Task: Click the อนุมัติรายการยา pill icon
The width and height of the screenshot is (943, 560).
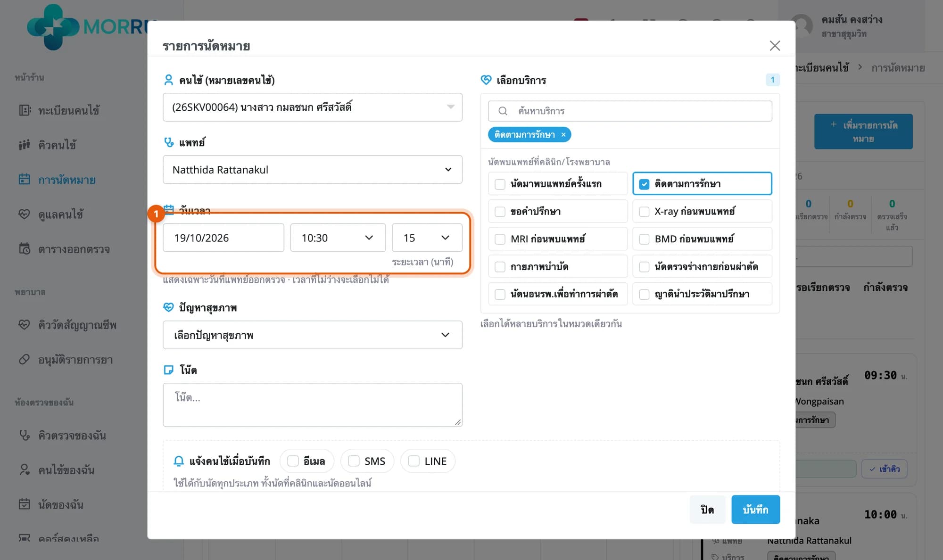Action: pyautogui.click(x=24, y=360)
